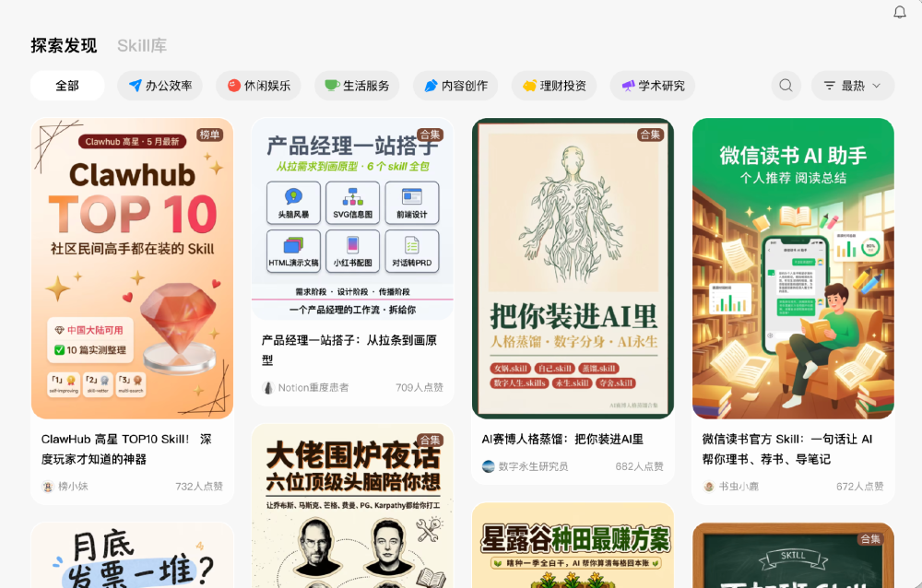Filter by 内容创作 category

pos(455,86)
